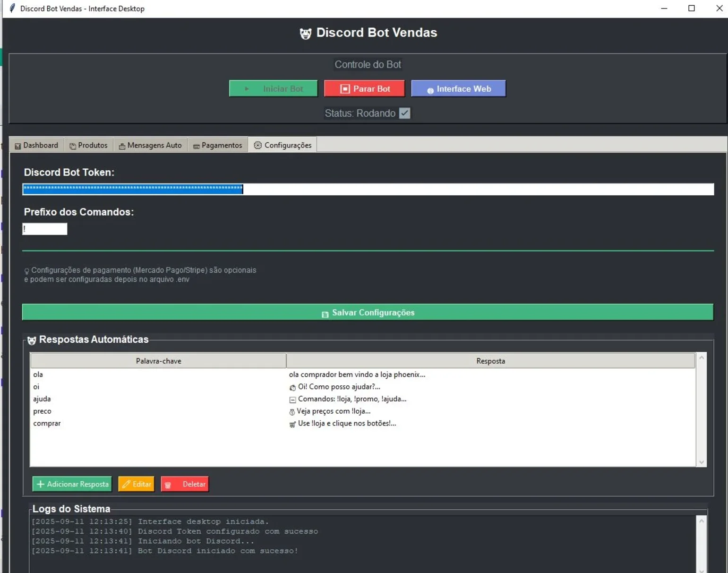Sort by Palavra-chave column header
Image resolution: width=728 pixels, height=573 pixels.
click(x=158, y=361)
